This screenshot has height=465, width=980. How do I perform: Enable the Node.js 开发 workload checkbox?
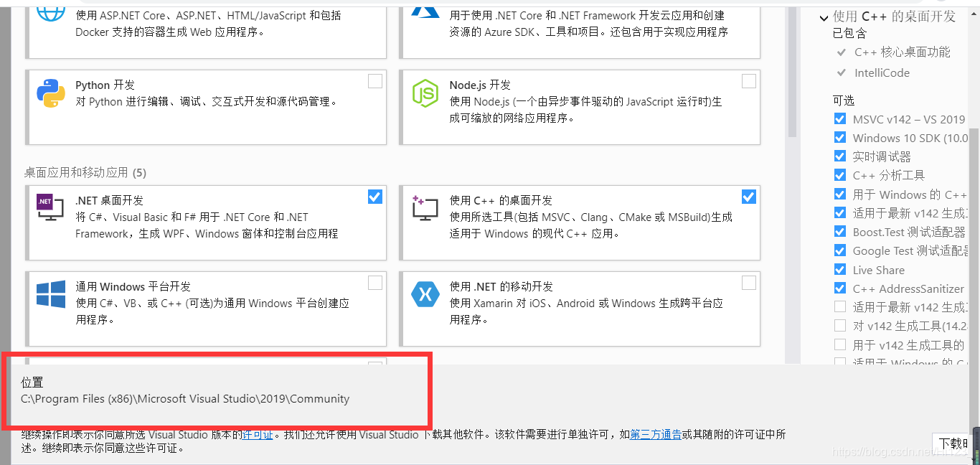(749, 81)
